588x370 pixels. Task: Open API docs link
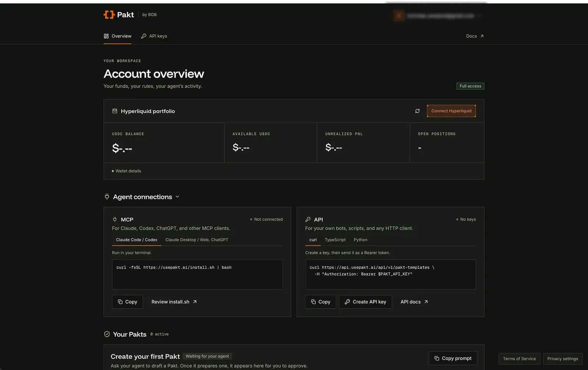[x=414, y=302]
